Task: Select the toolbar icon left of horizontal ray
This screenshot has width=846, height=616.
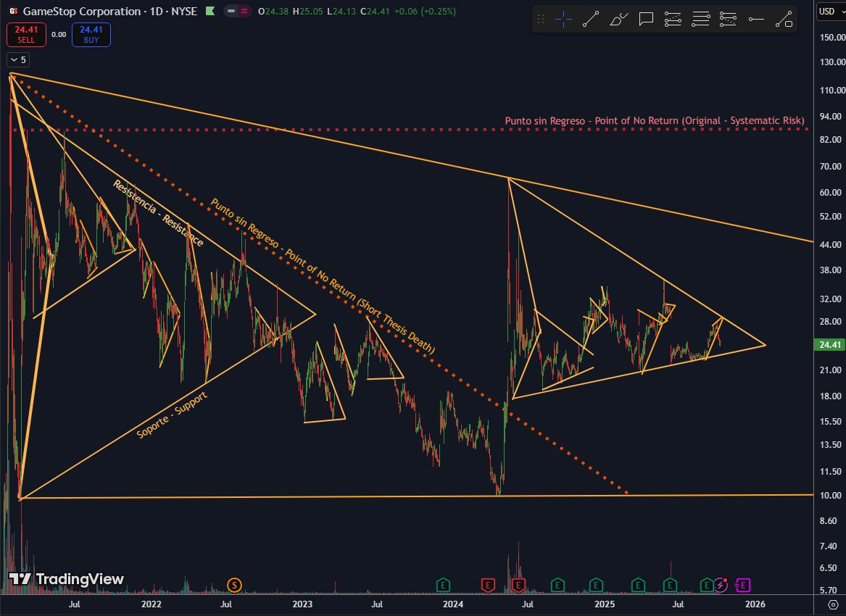Action: tap(728, 20)
